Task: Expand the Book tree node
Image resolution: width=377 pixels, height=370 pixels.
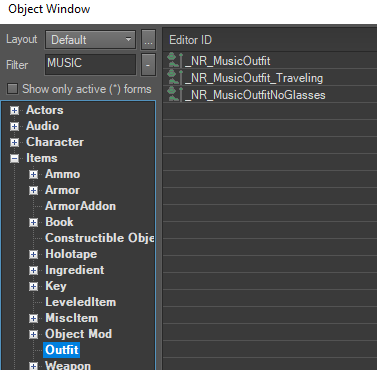Action: [33, 222]
